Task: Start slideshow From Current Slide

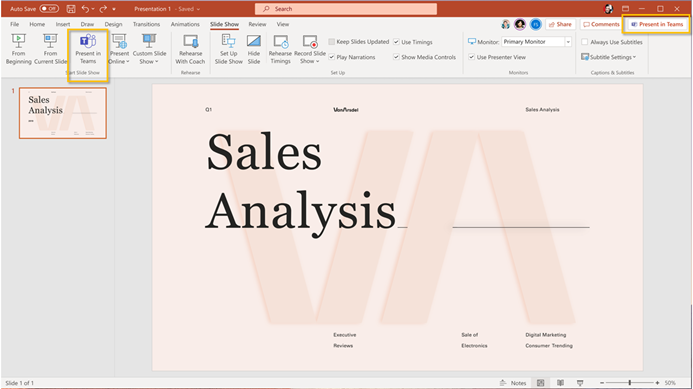Action: (x=50, y=49)
